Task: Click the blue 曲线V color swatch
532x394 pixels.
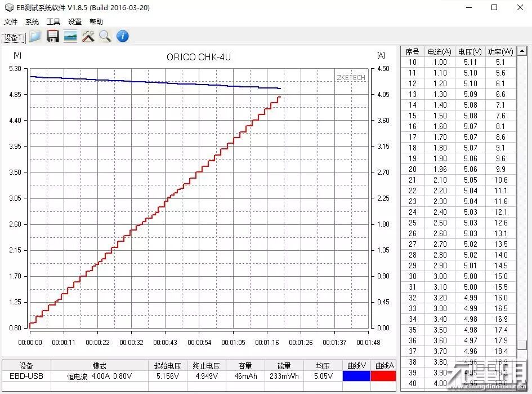Action: coord(356,376)
